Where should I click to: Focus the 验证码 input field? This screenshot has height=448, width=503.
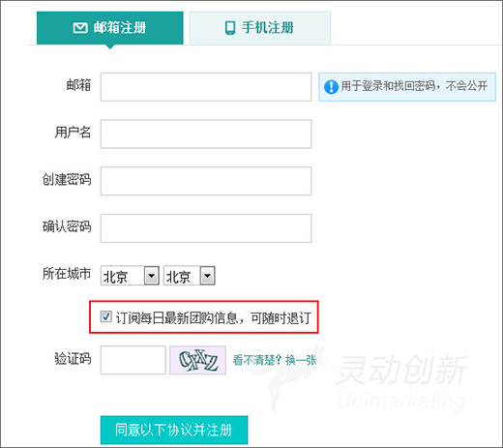133,360
